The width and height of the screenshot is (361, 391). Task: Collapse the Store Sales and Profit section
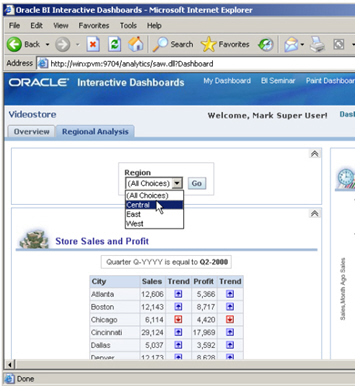pos(314,213)
